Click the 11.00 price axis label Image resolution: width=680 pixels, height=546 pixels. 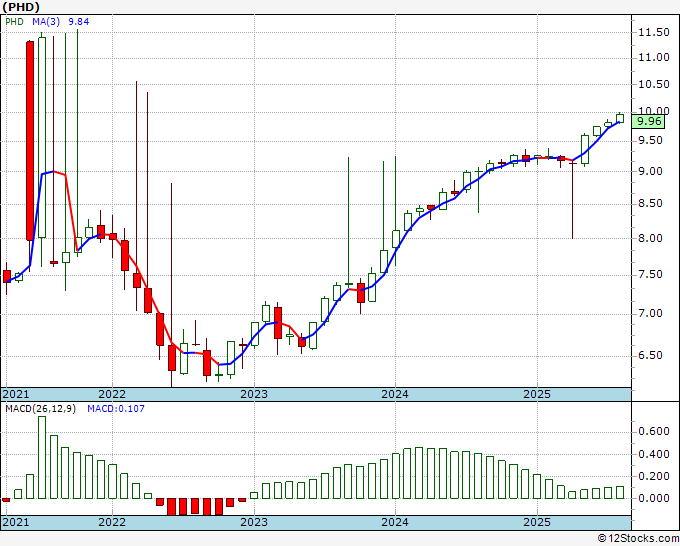pyautogui.click(x=654, y=58)
